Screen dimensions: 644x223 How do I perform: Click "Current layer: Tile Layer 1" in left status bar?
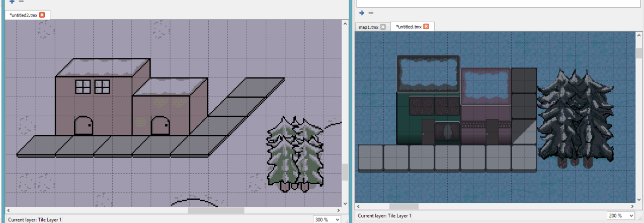[x=35, y=219]
